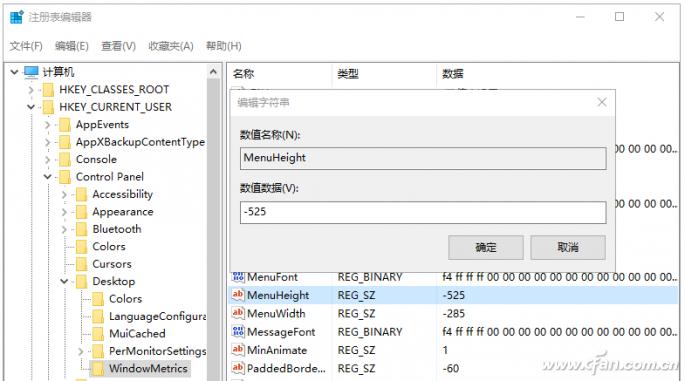Click the PerMonitorSettings folder icon
Screen dimensions: 685x381
click(98, 351)
